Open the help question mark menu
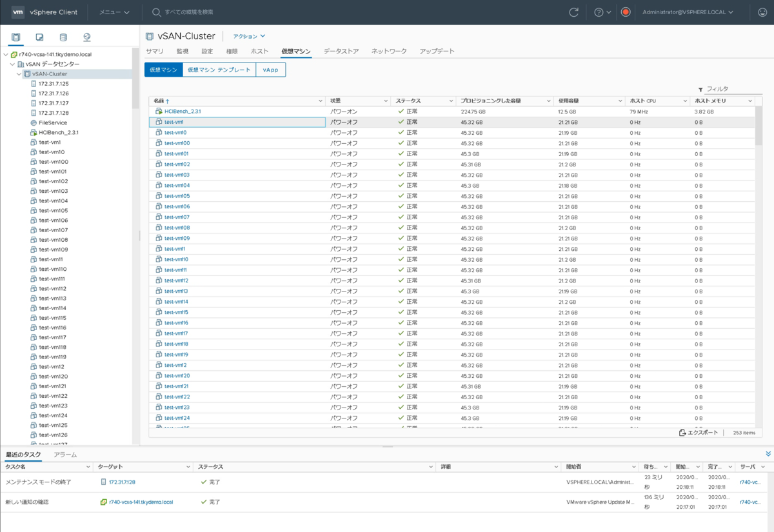Screen dimensions: 774x532 point(602,12)
